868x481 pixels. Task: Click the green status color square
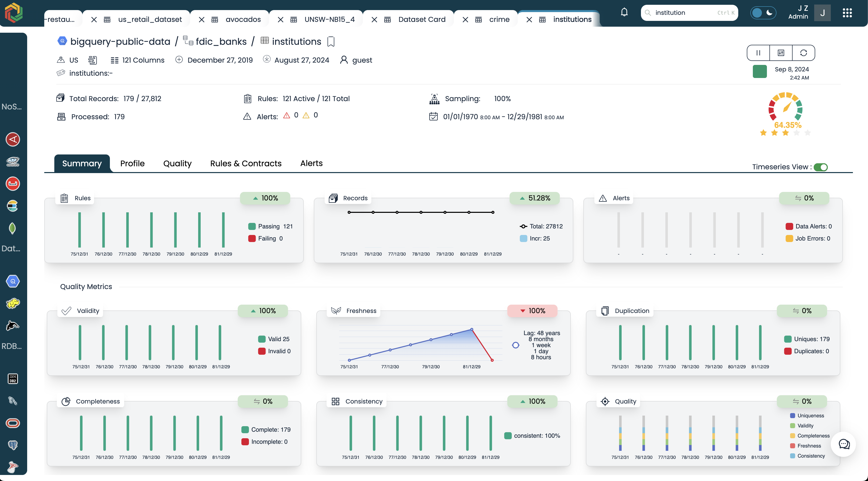(x=759, y=71)
